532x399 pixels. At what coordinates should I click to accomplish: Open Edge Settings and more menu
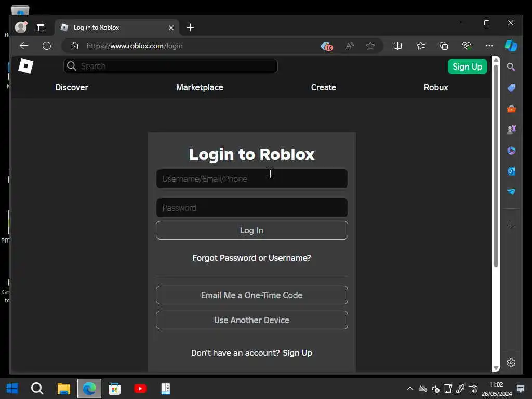pos(489,46)
